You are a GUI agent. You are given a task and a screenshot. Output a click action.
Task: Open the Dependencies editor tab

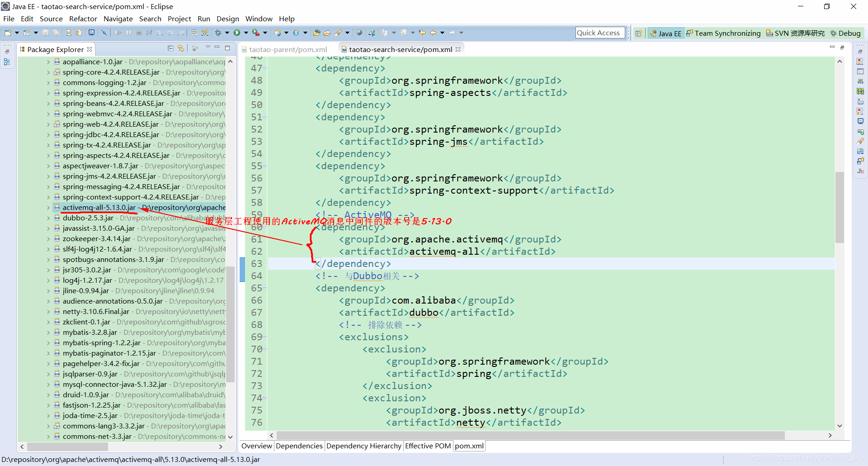(299, 446)
